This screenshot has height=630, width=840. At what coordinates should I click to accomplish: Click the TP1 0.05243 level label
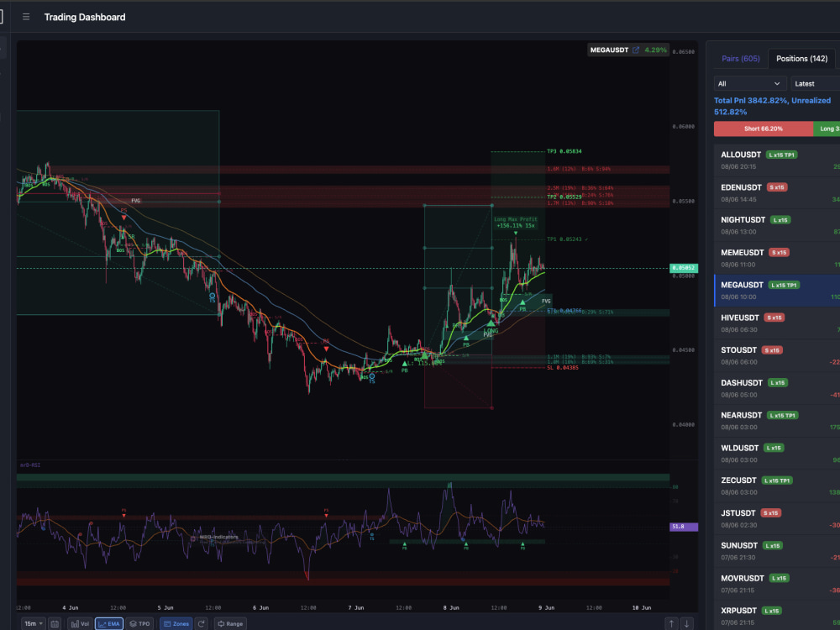564,239
